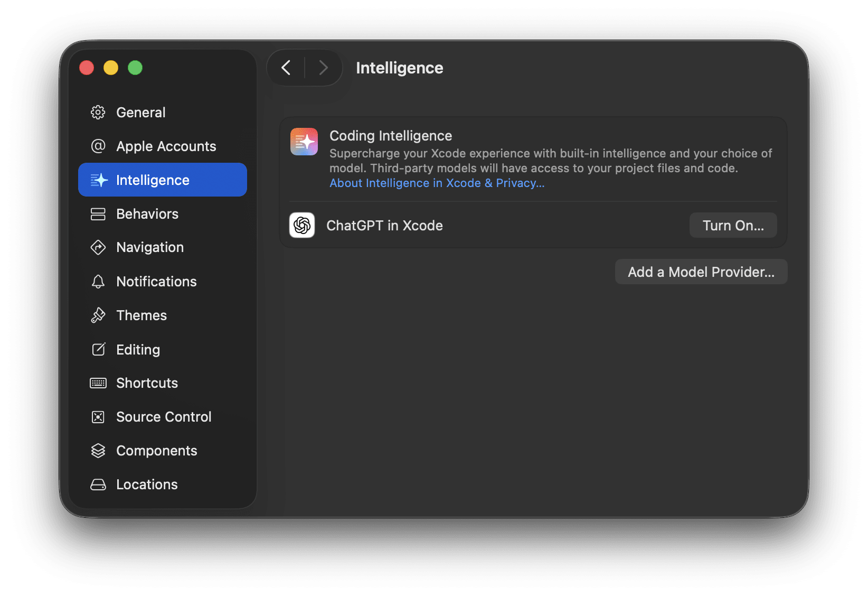868x596 pixels.
Task: Click the Intelligence window title
Action: point(400,68)
